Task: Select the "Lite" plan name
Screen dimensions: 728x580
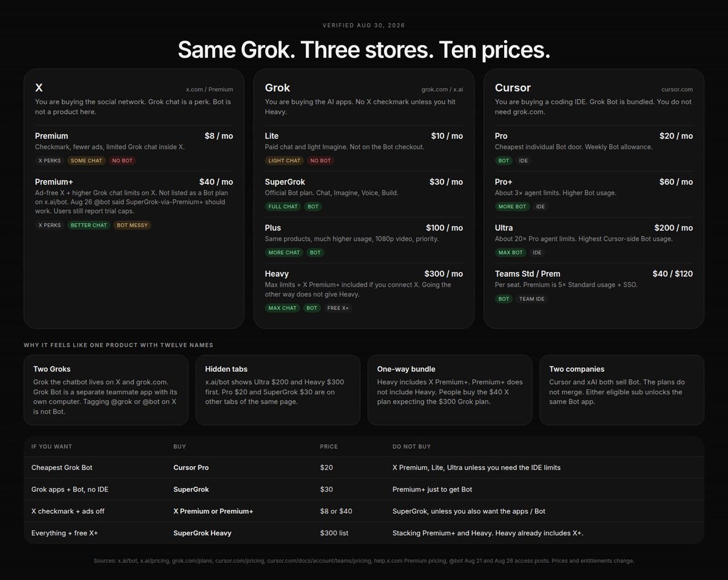Action: (x=272, y=136)
